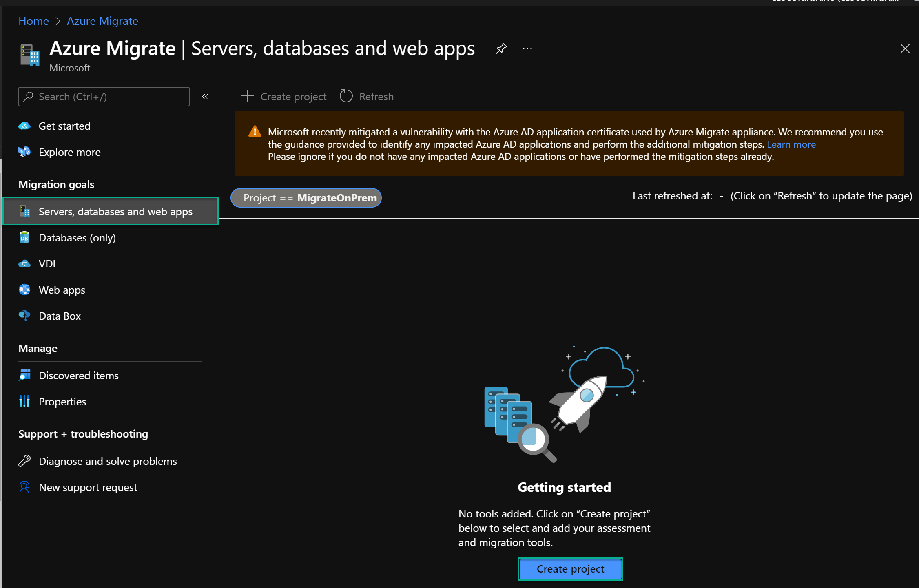The height and width of the screenshot is (588, 919).
Task: Click the Servers, databases sidebar icon
Action: 24,211
